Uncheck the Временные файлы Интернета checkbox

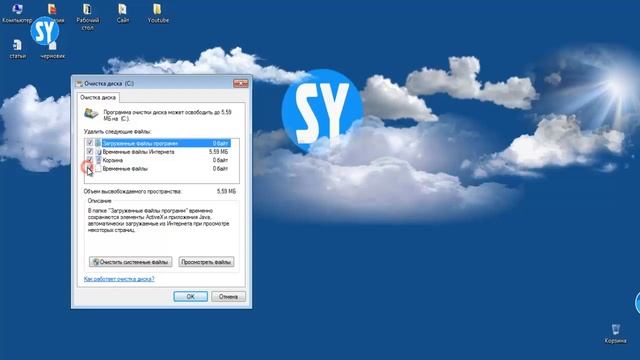(x=90, y=151)
